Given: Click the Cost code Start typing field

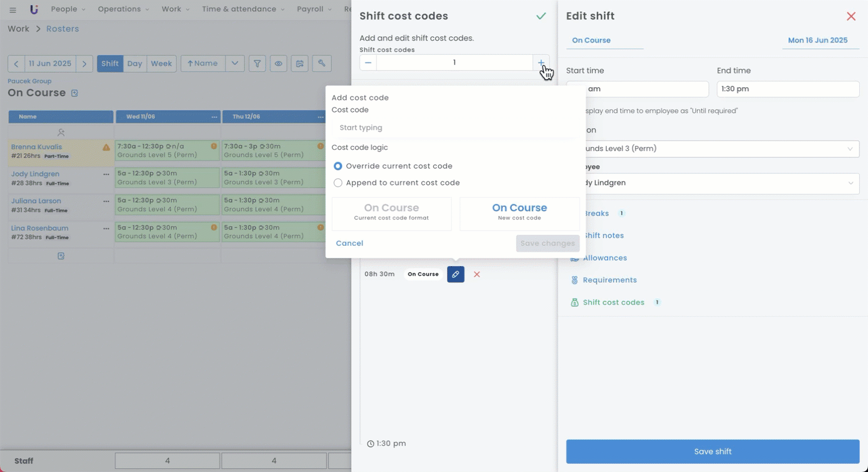Looking at the screenshot, I should (455, 127).
